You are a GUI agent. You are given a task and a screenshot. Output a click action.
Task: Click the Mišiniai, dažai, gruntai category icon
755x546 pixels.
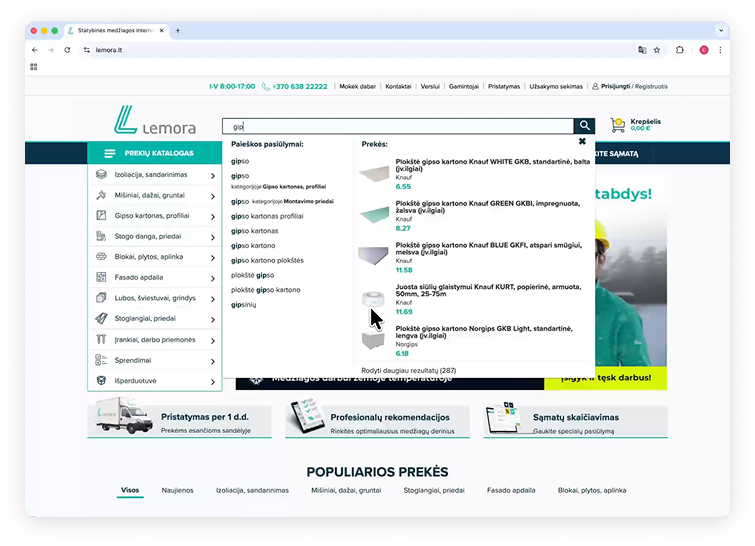click(101, 195)
